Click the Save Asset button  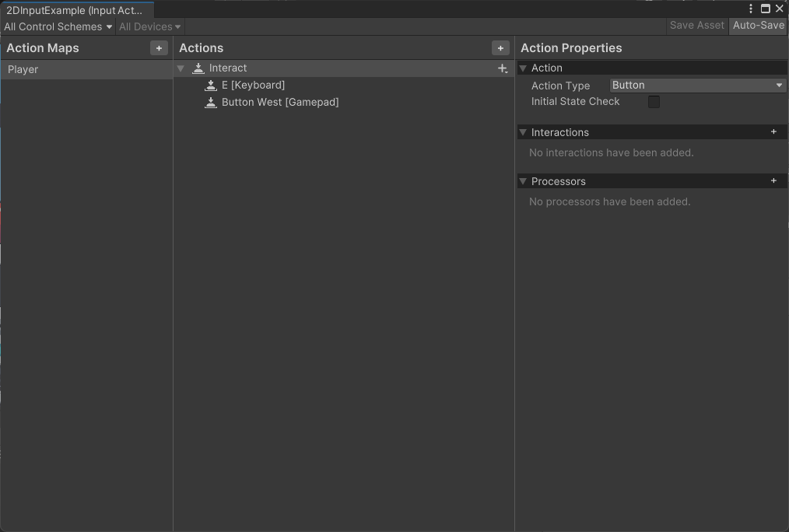696,26
